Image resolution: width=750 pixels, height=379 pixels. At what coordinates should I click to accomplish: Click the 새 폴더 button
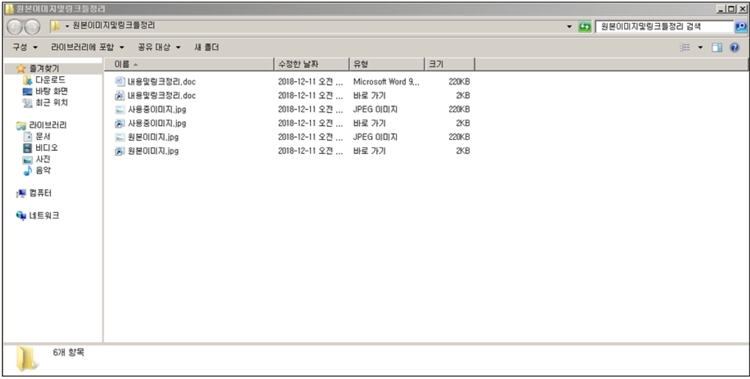click(207, 47)
